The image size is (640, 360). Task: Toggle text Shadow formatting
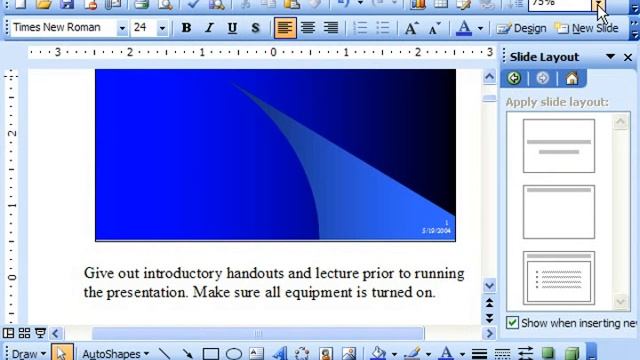tap(255, 28)
